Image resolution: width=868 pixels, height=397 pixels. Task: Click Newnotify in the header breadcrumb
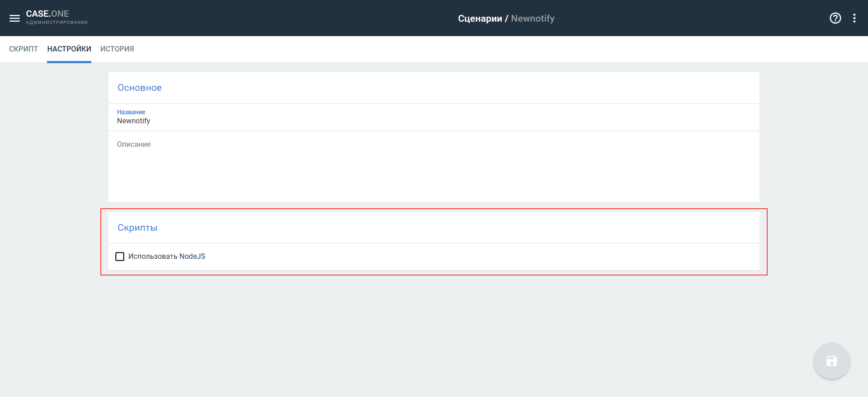coord(533,19)
